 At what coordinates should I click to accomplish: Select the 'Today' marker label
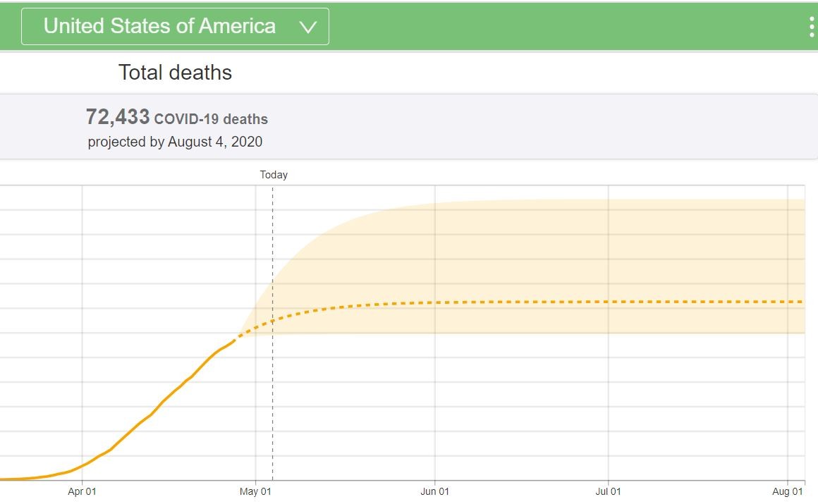pos(274,175)
